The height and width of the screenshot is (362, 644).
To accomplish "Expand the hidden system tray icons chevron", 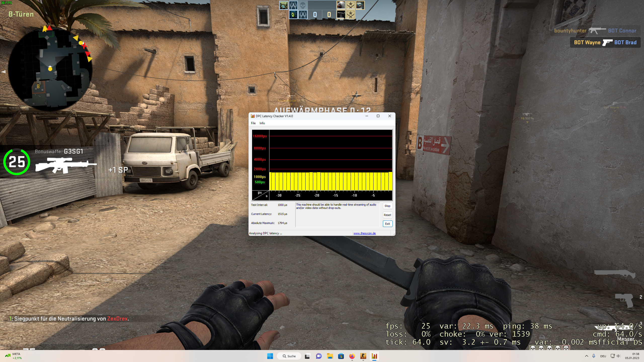I will [587, 356].
